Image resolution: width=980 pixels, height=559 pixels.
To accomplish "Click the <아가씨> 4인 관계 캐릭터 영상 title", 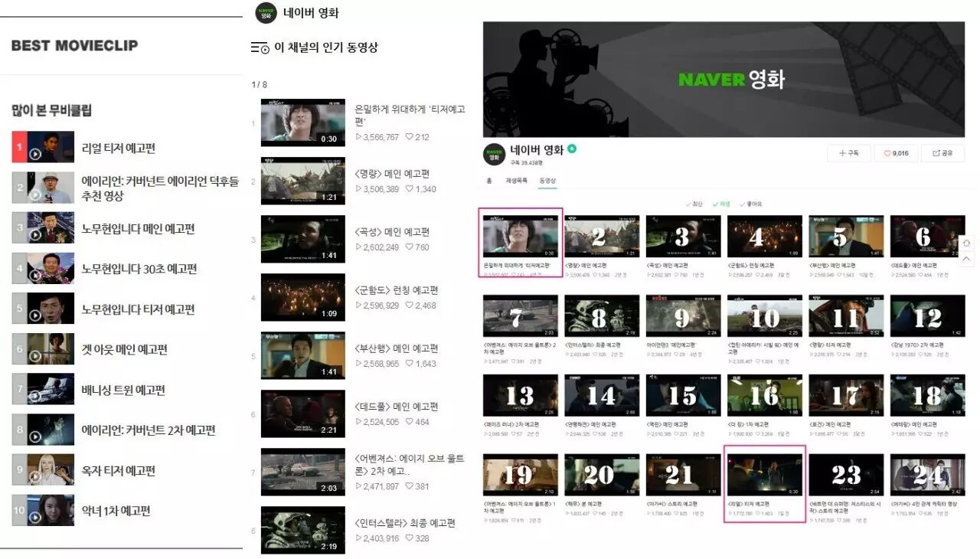I will [923, 504].
